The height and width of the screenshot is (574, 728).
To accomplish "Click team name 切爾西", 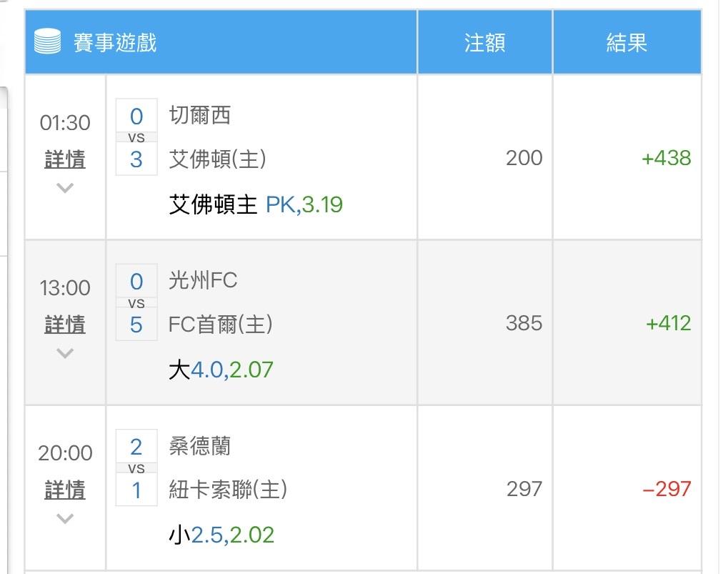I will pyautogui.click(x=200, y=115).
